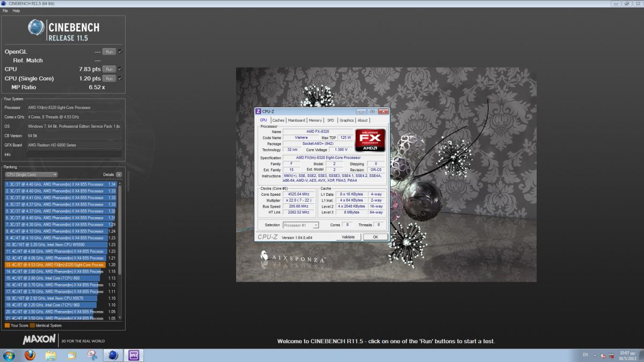Click the Ranking Details arrow button
644x362 pixels.
(119, 174)
